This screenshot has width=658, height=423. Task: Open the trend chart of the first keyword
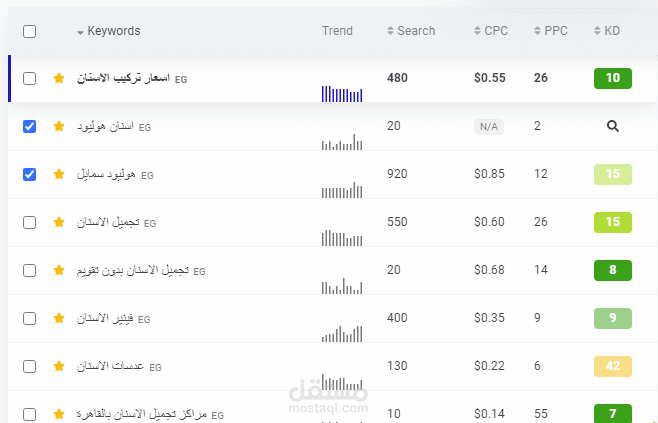coord(341,92)
